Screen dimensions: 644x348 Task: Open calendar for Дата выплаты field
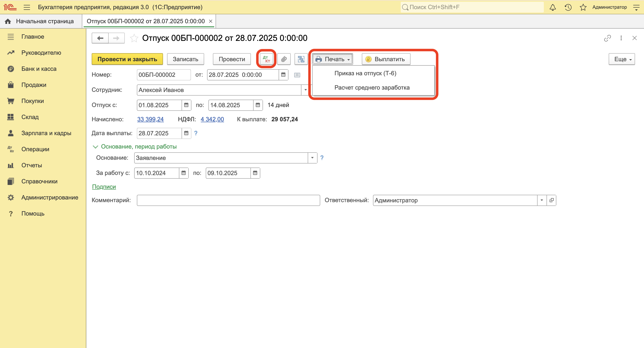coord(186,133)
